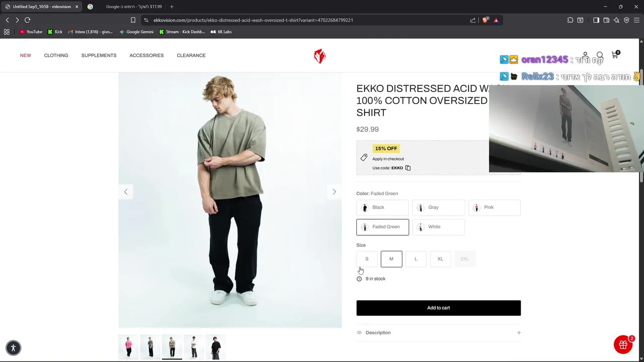Choose size M

(391, 259)
